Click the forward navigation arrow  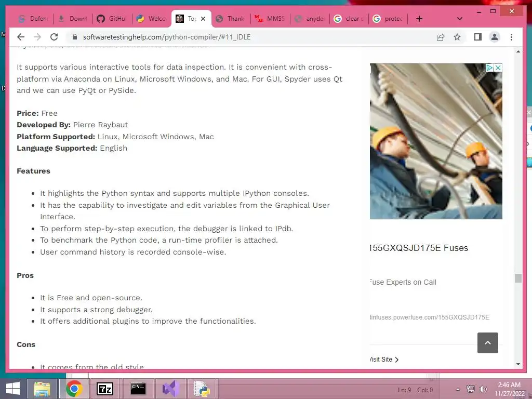tap(37, 37)
